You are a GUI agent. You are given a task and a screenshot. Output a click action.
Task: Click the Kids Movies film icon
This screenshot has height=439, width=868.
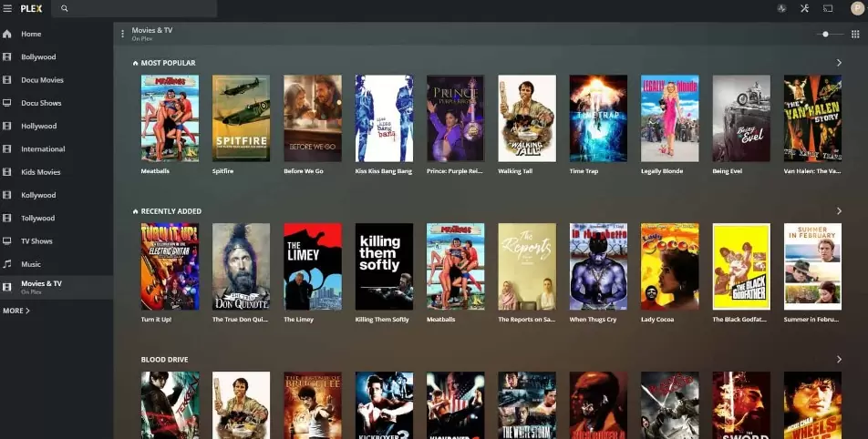coord(7,172)
